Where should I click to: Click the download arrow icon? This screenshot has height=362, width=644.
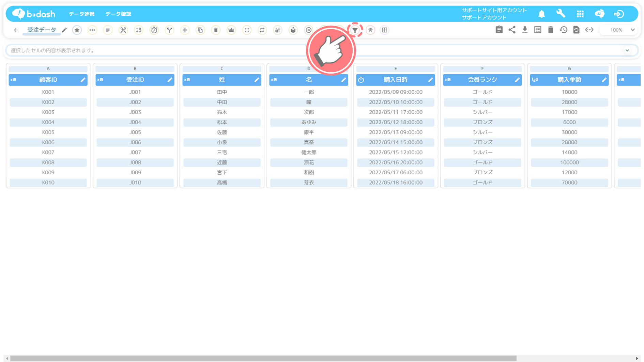525,30
